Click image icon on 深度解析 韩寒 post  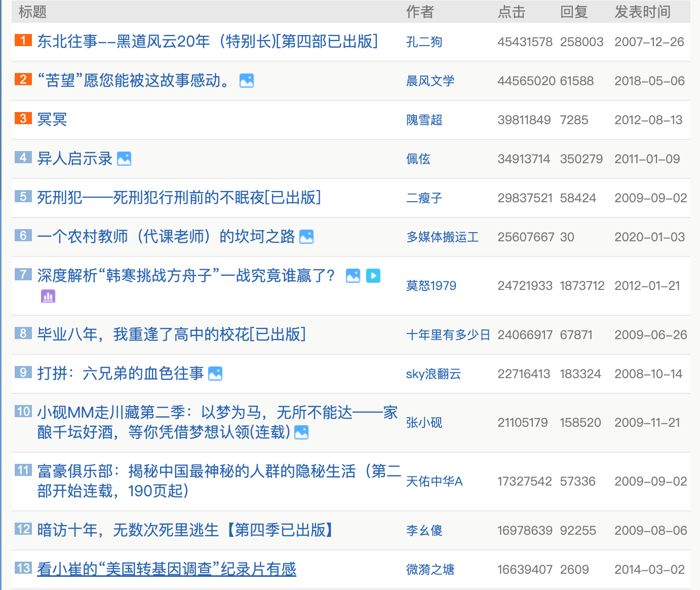pos(353,276)
